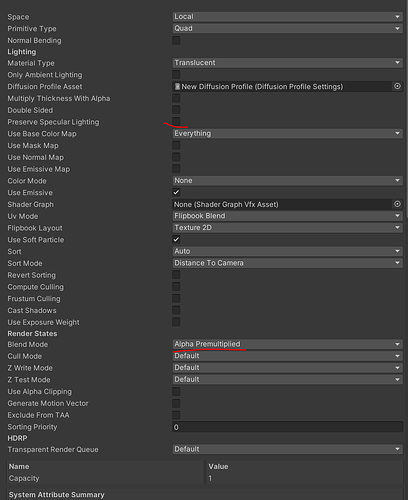Open object picker for Shader Graph field
Image resolution: width=408 pixels, height=500 pixels.
pos(397,204)
